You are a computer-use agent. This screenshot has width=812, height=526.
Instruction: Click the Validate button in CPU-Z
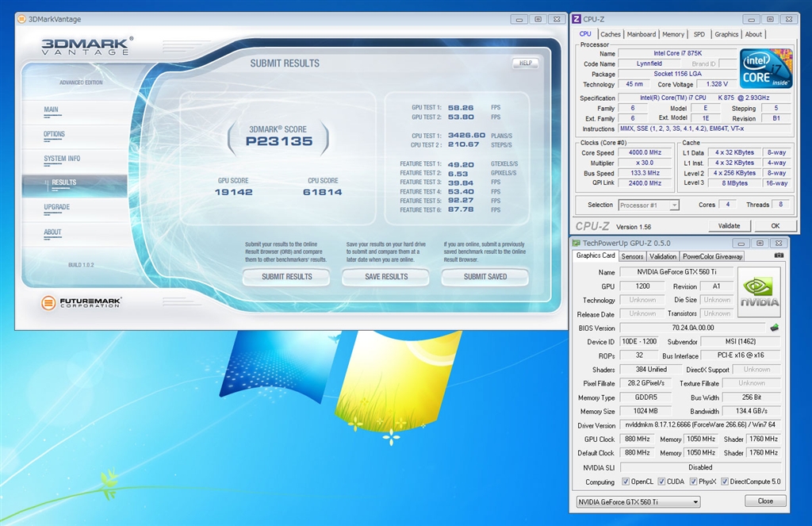(x=729, y=226)
